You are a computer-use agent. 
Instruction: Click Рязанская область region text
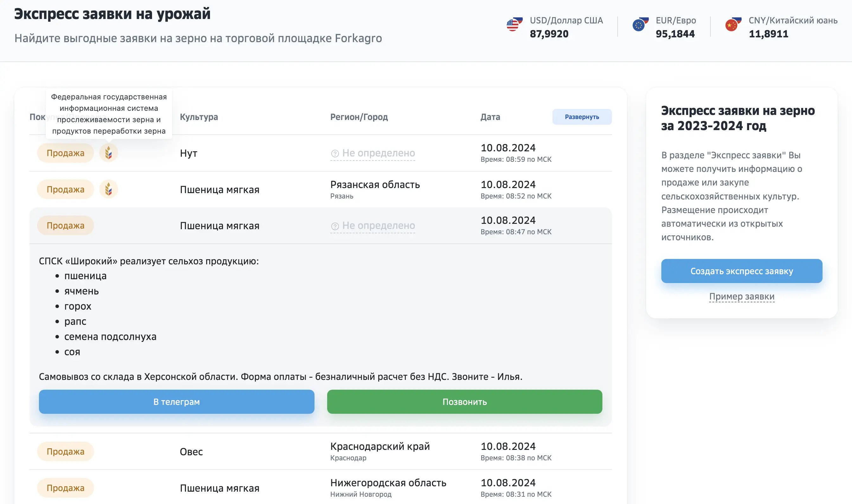(x=375, y=185)
